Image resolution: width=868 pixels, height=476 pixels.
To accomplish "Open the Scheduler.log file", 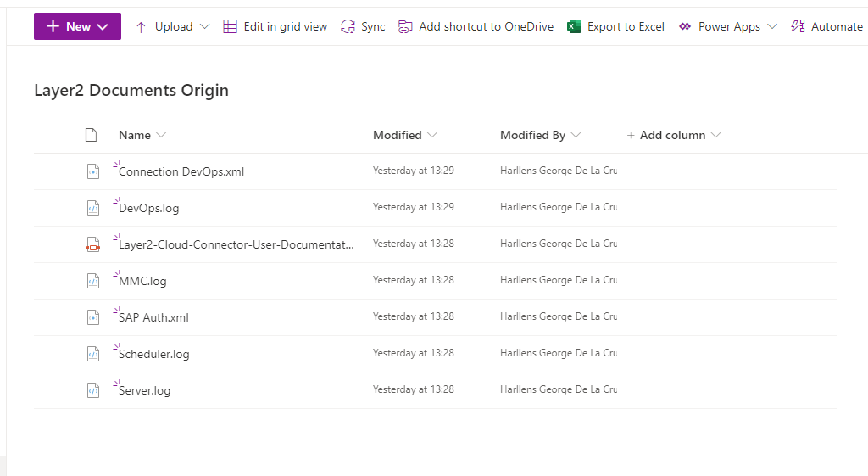I will (x=154, y=354).
